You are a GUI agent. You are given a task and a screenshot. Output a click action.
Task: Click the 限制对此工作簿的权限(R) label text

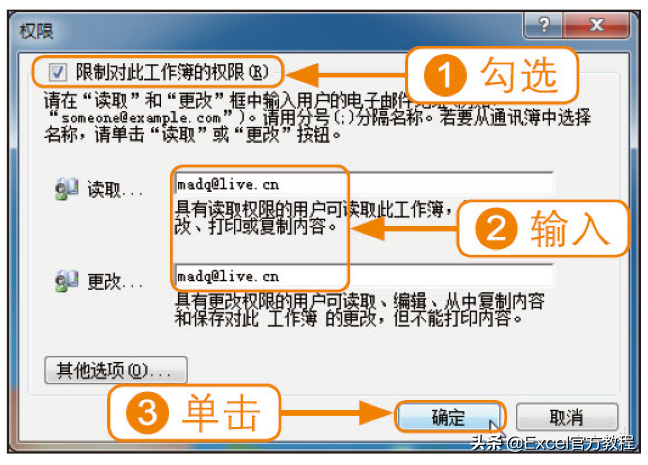tap(172, 72)
